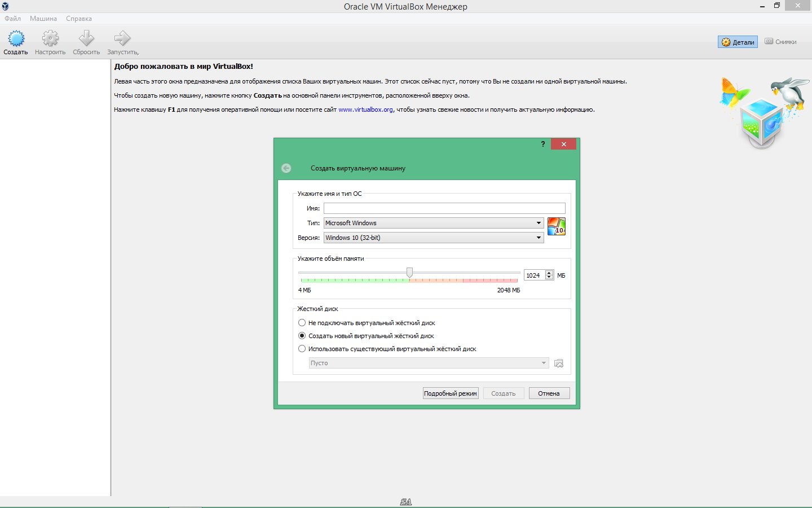Increase memory with stepper up arrow
The image size is (812, 508).
tap(549, 273)
